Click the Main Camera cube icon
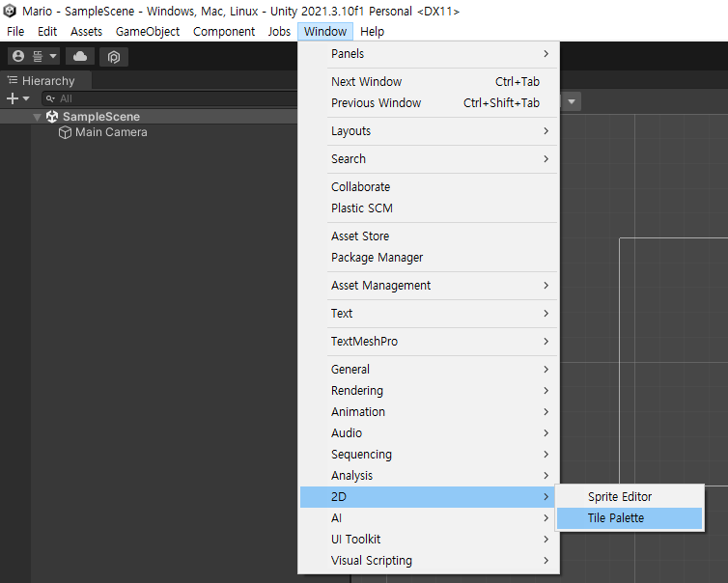Image resolution: width=728 pixels, height=583 pixels. [65, 132]
